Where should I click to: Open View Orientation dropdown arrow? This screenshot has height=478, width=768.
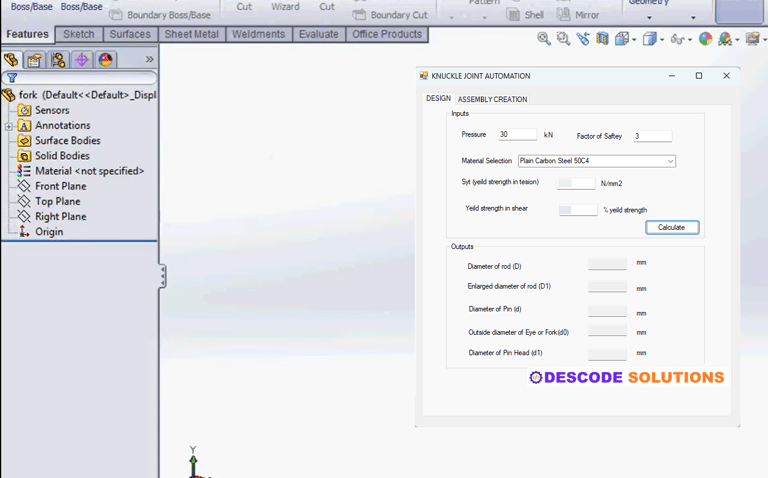click(x=634, y=40)
